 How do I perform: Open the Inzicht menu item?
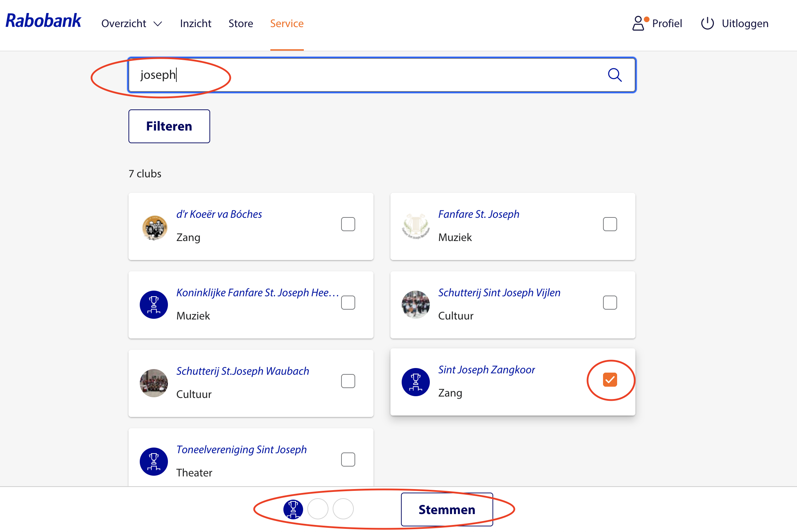point(195,24)
